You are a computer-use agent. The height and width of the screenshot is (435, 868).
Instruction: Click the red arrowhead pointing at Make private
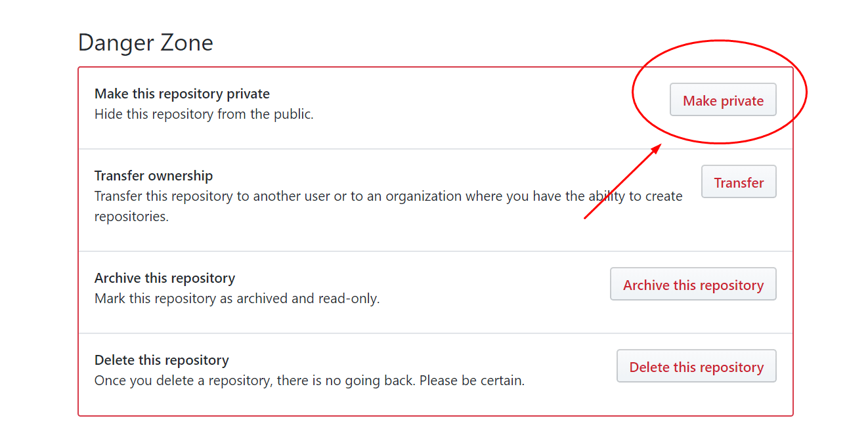pyautogui.click(x=655, y=148)
